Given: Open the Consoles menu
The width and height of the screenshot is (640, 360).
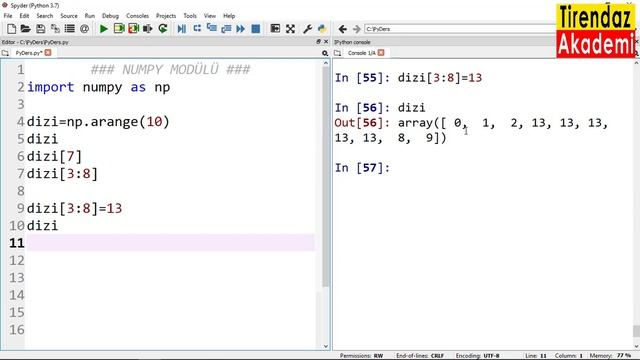Looking at the screenshot, I should (137, 16).
